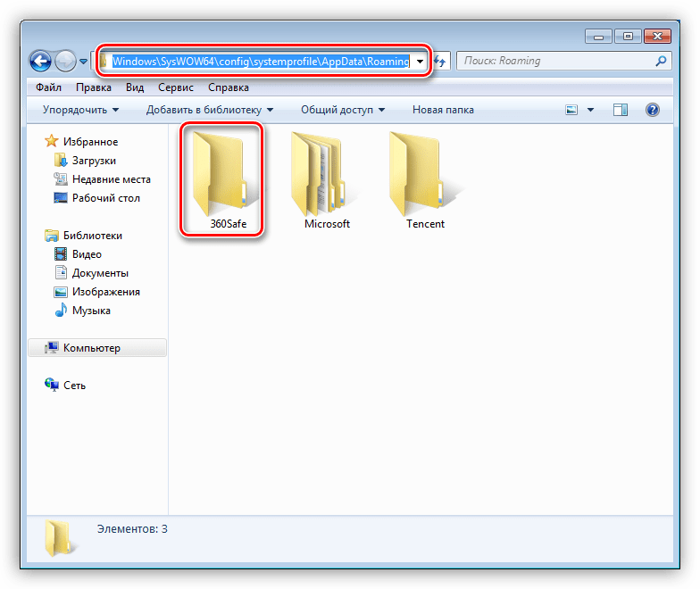Open help via question mark icon
The width and height of the screenshot is (700, 589).
tap(652, 110)
